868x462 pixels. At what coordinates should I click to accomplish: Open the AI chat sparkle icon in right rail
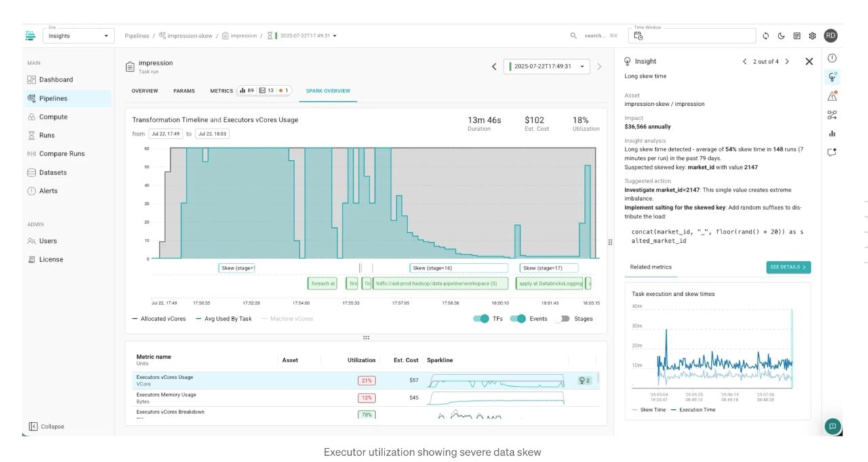(x=832, y=152)
